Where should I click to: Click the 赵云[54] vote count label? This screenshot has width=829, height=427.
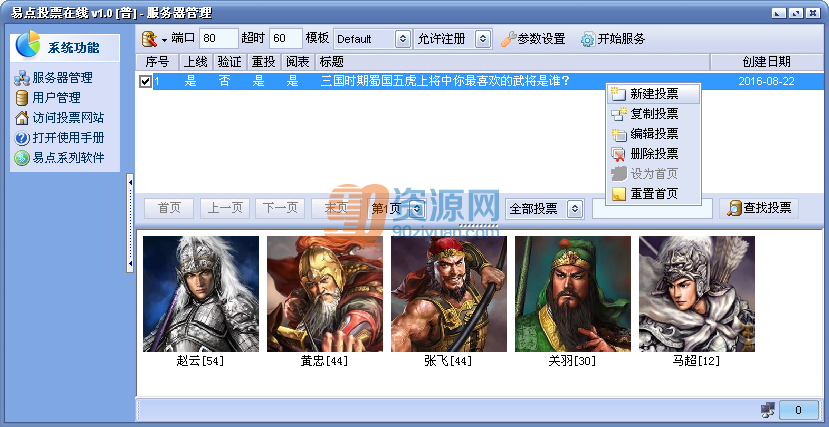pyautogui.click(x=200, y=361)
